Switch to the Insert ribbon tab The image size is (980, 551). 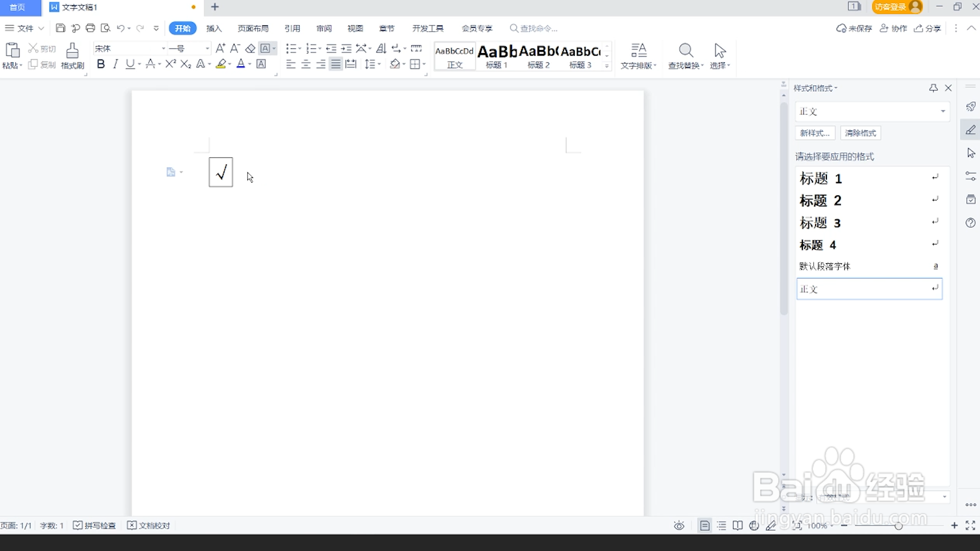point(214,29)
